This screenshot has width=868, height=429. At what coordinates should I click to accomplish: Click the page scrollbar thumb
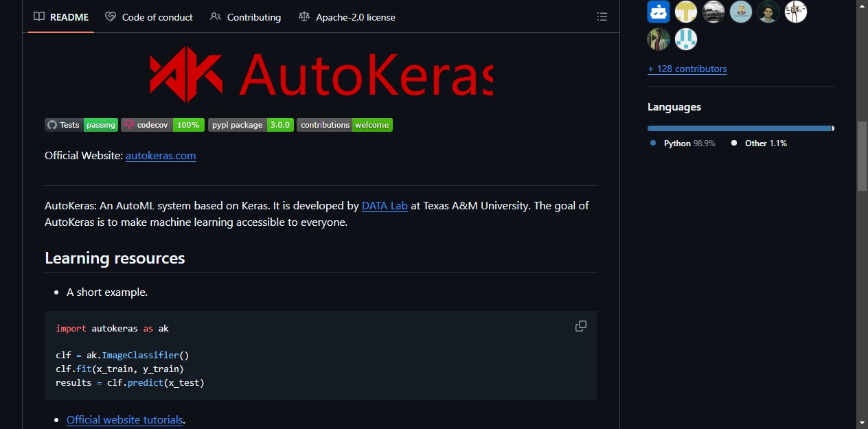(862, 156)
